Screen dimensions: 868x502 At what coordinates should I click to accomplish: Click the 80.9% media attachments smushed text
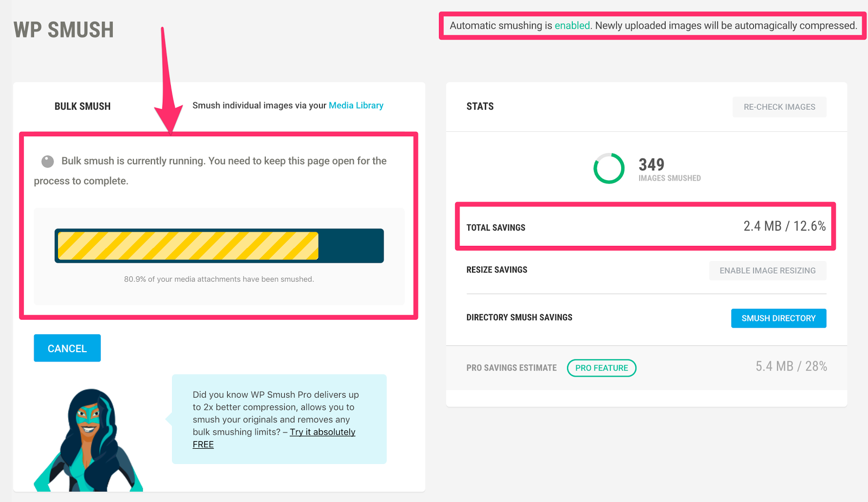click(x=219, y=279)
